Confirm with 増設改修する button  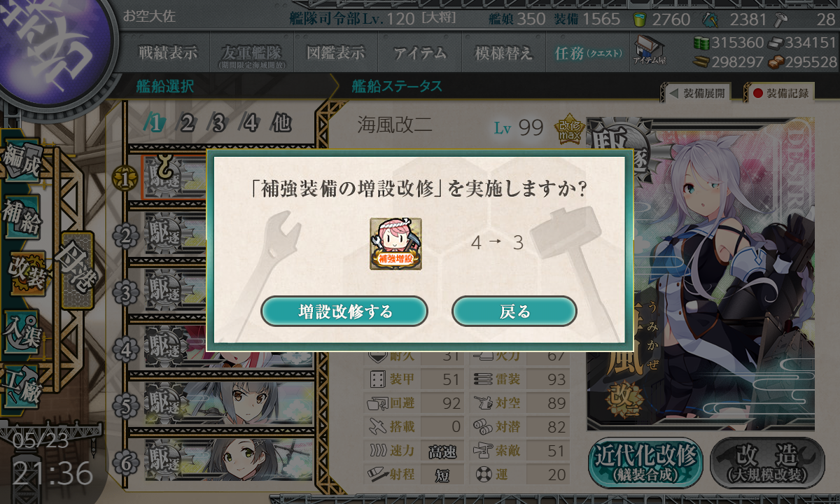point(344,311)
